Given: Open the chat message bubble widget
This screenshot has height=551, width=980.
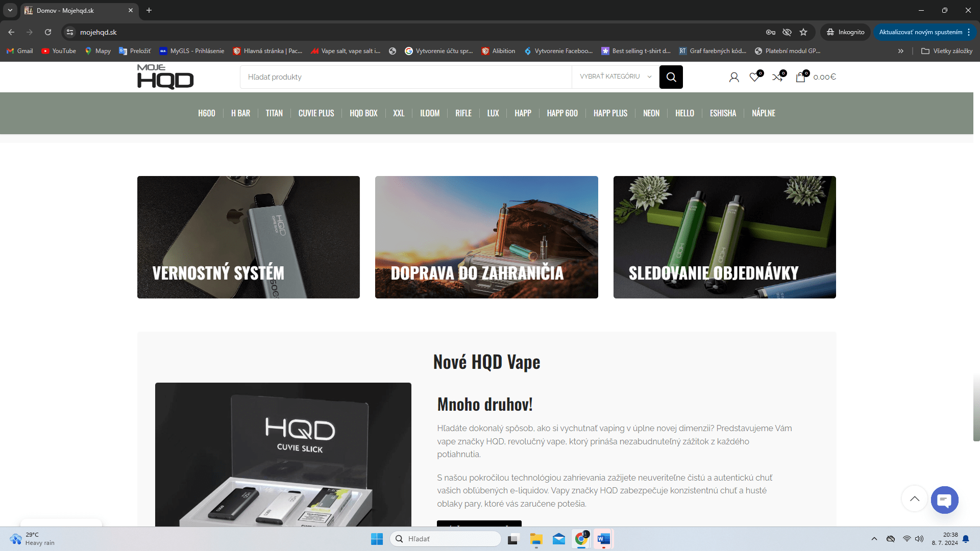Looking at the screenshot, I should click(944, 500).
